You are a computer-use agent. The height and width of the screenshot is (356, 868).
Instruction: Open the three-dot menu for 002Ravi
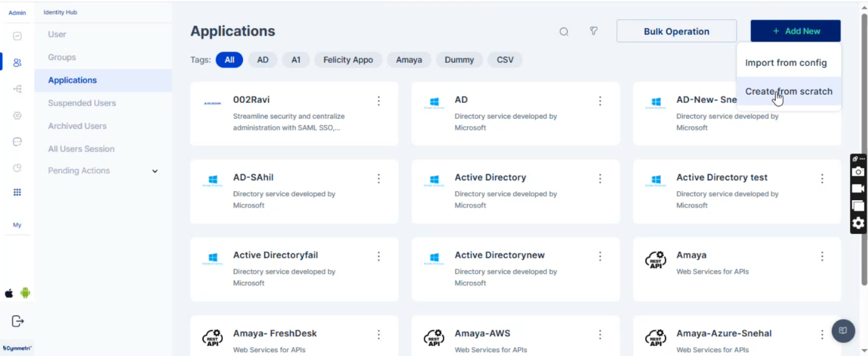click(379, 100)
